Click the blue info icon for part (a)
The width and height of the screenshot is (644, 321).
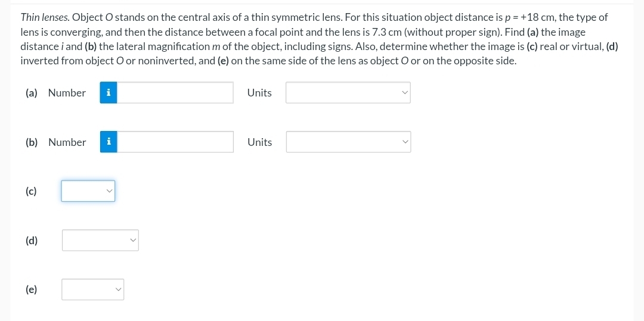109,93
